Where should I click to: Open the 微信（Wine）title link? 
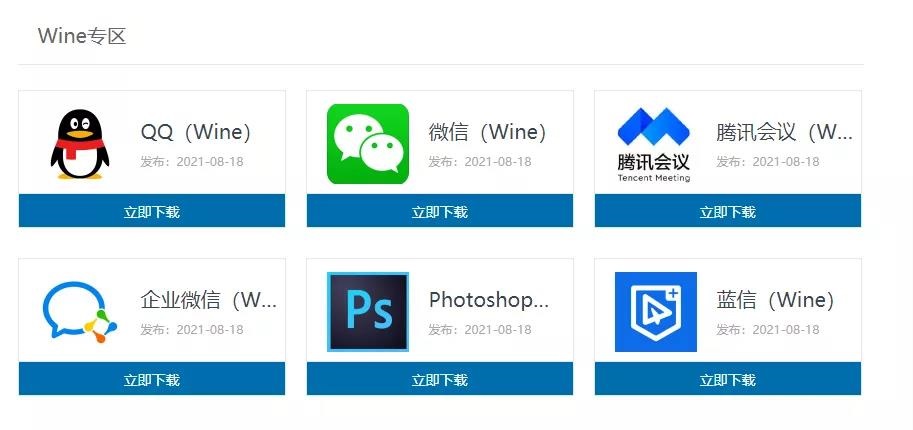[x=488, y=132]
